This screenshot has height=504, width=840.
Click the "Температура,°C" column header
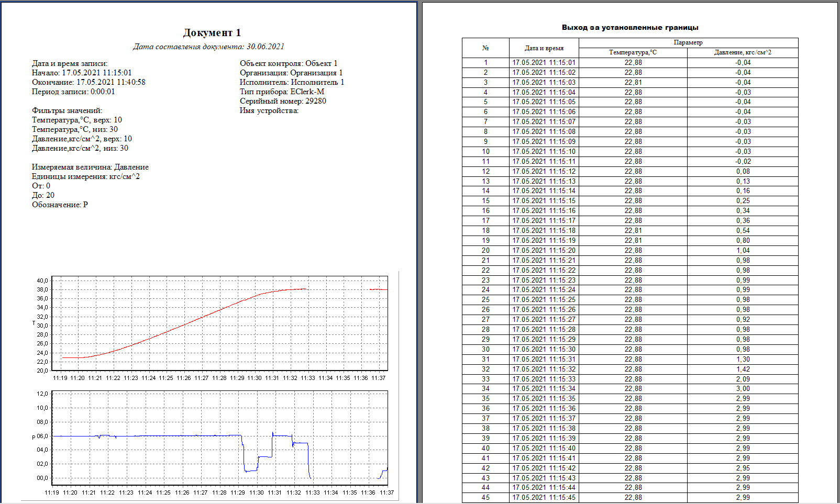pyautogui.click(x=633, y=52)
